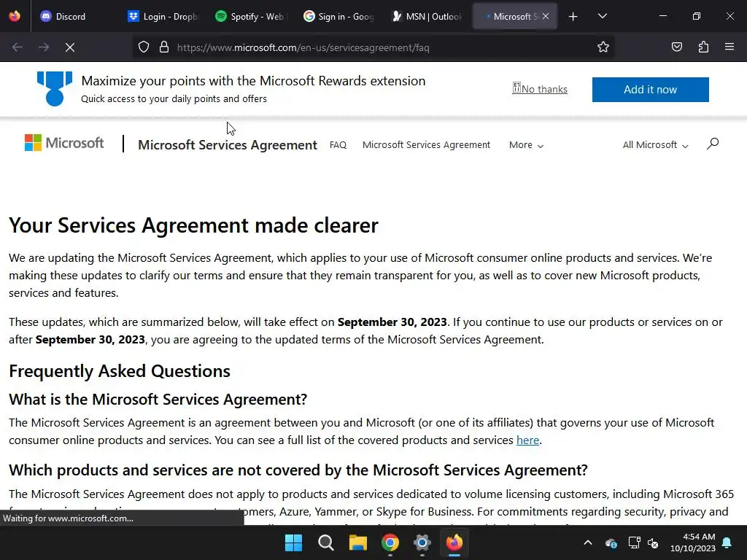Close the Microsoft Services tab
This screenshot has height=560, width=747.
tap(546, 16)
